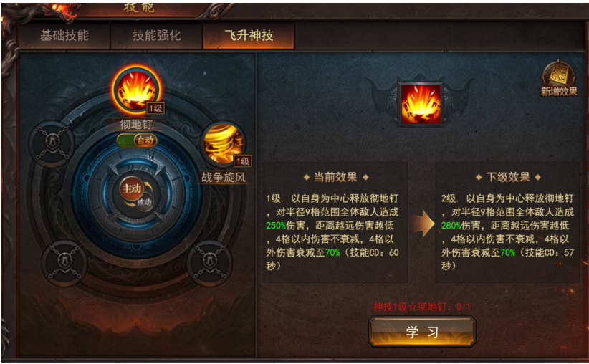Open the 新增效果 book icon

coord(559,79)
